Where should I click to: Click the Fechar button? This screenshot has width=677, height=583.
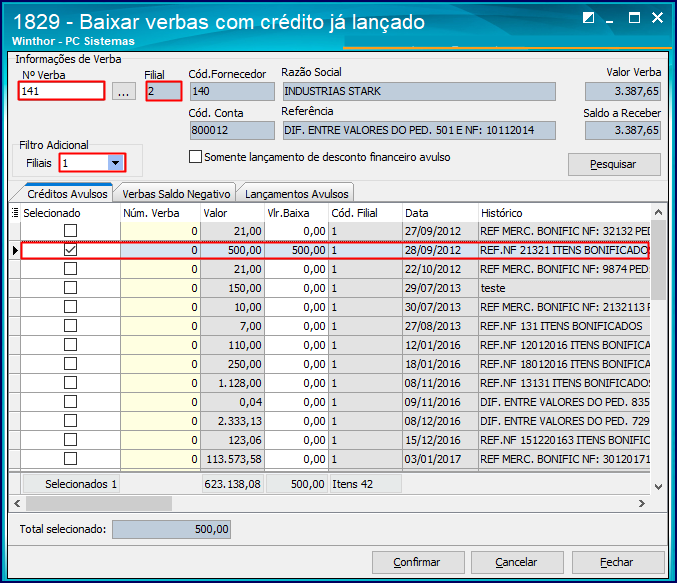coord(618,562)
